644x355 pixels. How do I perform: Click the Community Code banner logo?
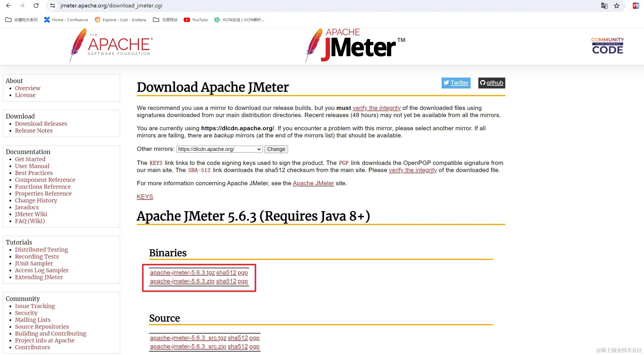(x=608, y=46)
